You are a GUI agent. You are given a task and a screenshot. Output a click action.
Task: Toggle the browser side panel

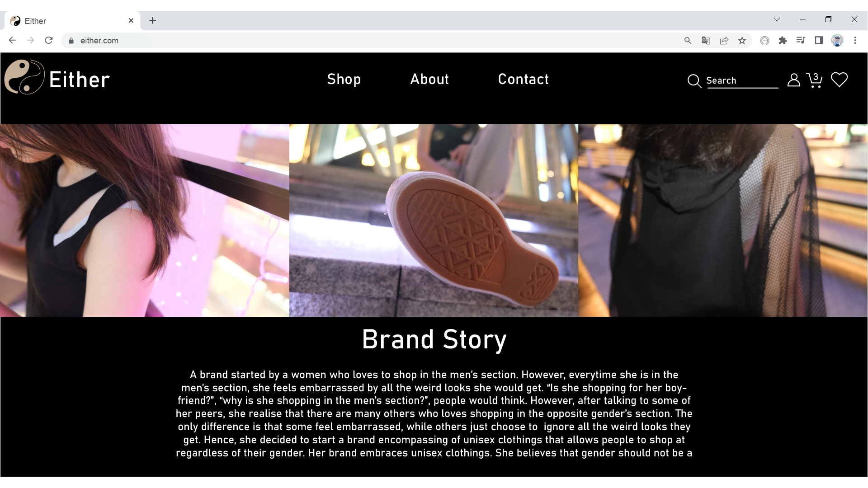[x=819, y=41]
